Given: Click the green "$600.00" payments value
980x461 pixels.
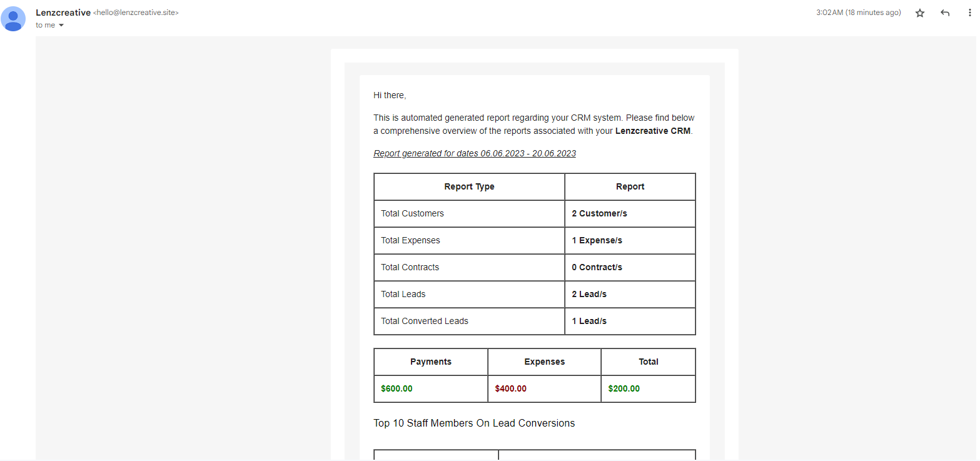Looking at the screenshot, I should (396, 388).
